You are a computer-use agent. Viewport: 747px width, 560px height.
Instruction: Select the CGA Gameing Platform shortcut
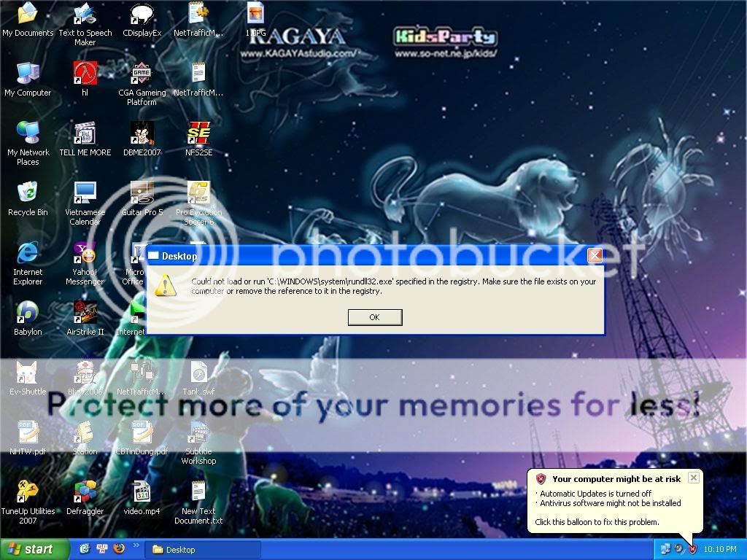click(x=142, y=84)
